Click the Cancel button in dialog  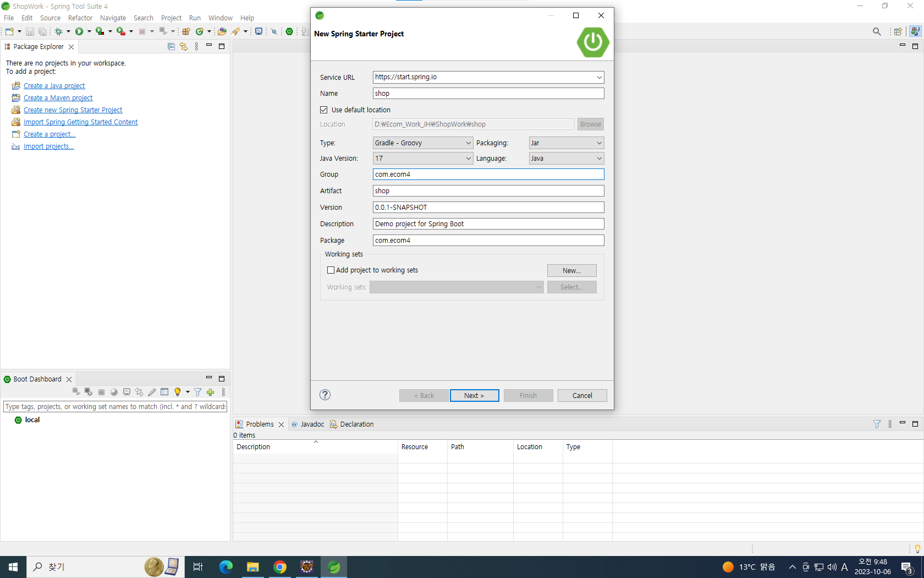582,396
